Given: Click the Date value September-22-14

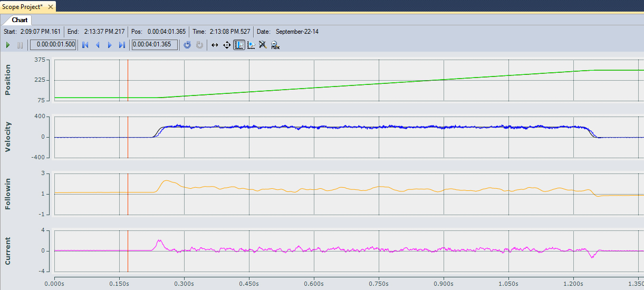Looking at the screenshot, I should tap(297, 32).
